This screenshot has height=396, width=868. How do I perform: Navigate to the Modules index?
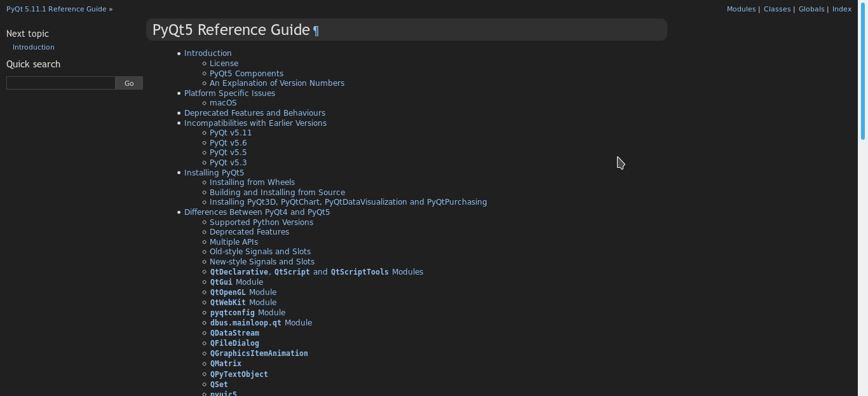(741, 8)
